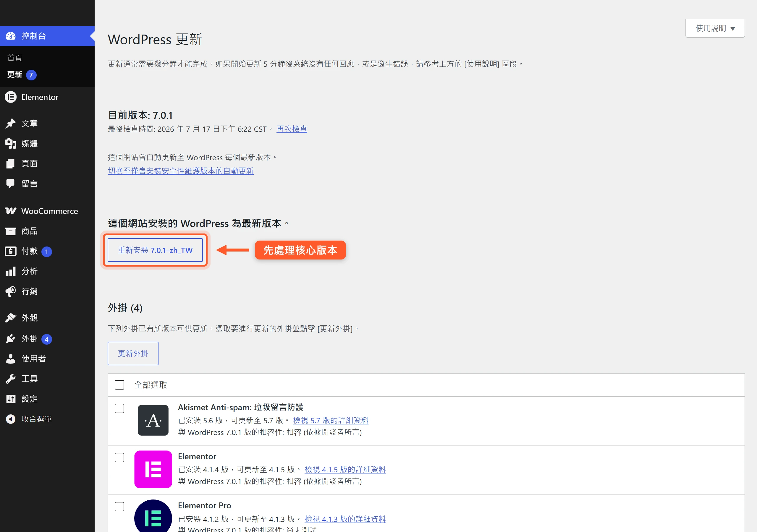Click the archive box icon for 商品
757x532 pixels.
11,231
